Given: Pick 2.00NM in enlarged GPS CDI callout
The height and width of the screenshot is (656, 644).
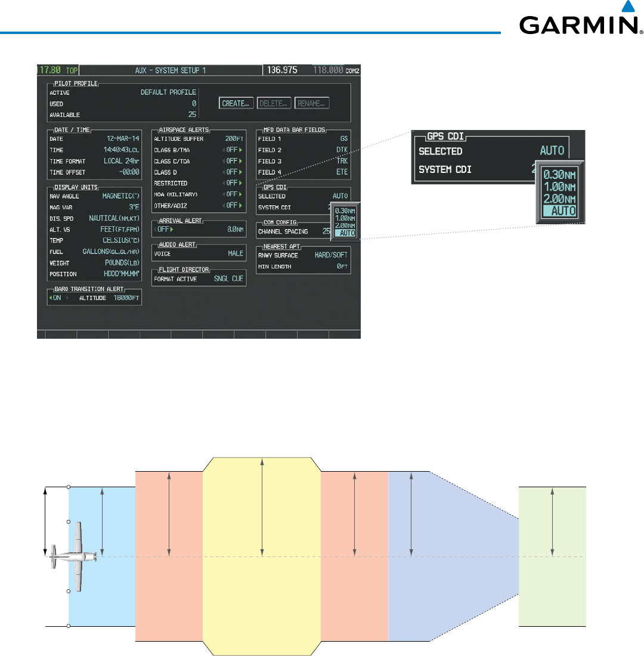Looking at the screenshot, I should tap(559, 199).
